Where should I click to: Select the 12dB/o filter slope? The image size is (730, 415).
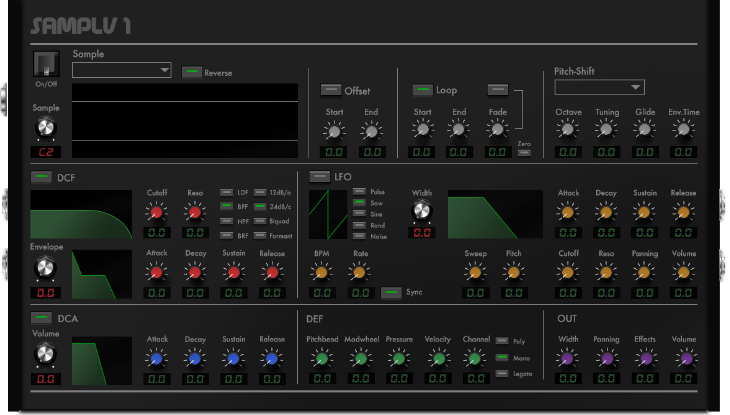[x=260, y=192]
